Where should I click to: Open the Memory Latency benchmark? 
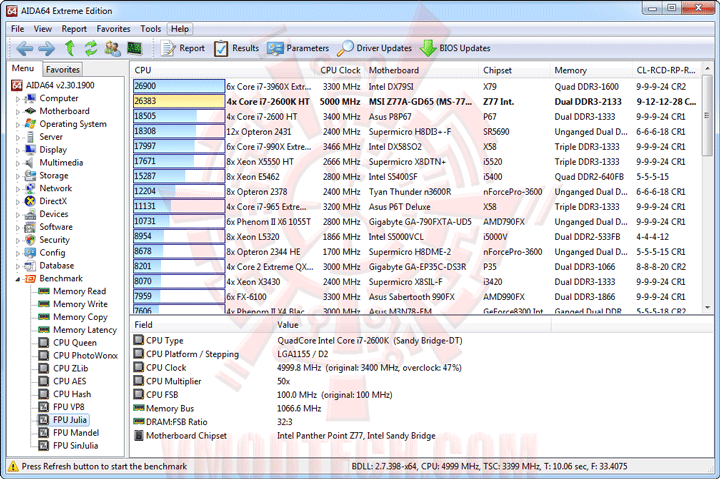coord(78,329)
